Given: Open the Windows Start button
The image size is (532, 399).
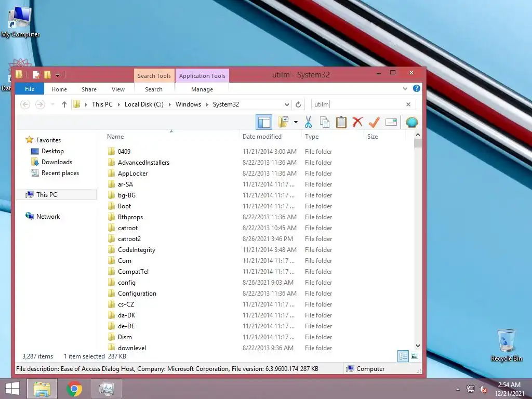Looking at the screenshot, I should click(12, 389).
